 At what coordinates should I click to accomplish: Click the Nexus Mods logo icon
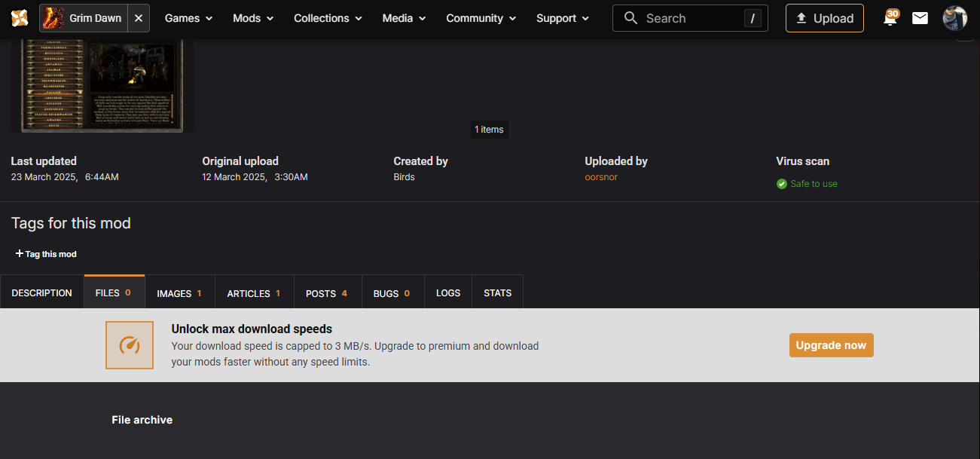point(20,18)
